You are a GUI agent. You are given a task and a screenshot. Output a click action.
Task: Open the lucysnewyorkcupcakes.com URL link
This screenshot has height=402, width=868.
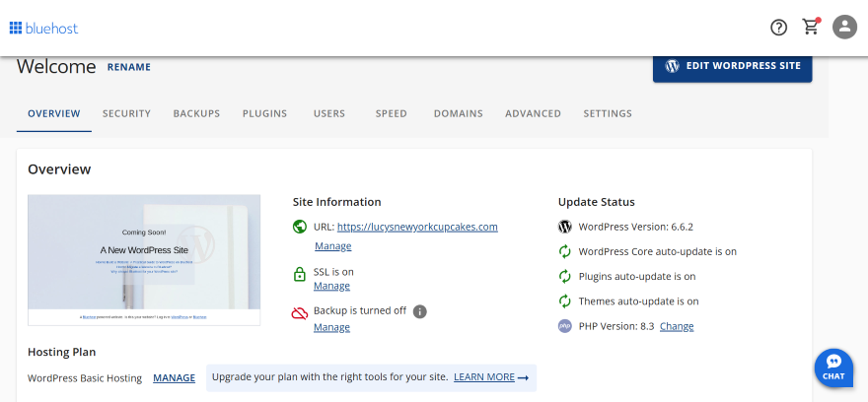click(x=417, y=227)
